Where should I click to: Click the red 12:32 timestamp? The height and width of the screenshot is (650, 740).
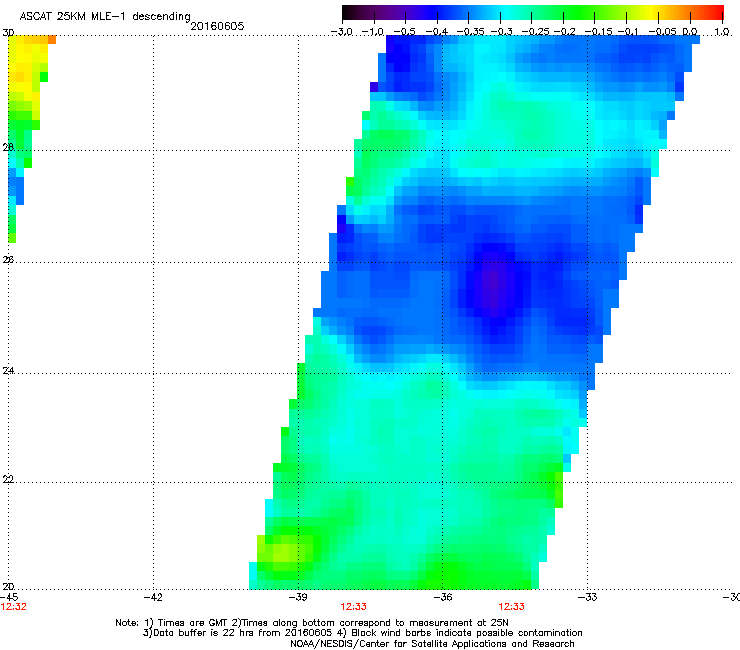pos(14,607)
